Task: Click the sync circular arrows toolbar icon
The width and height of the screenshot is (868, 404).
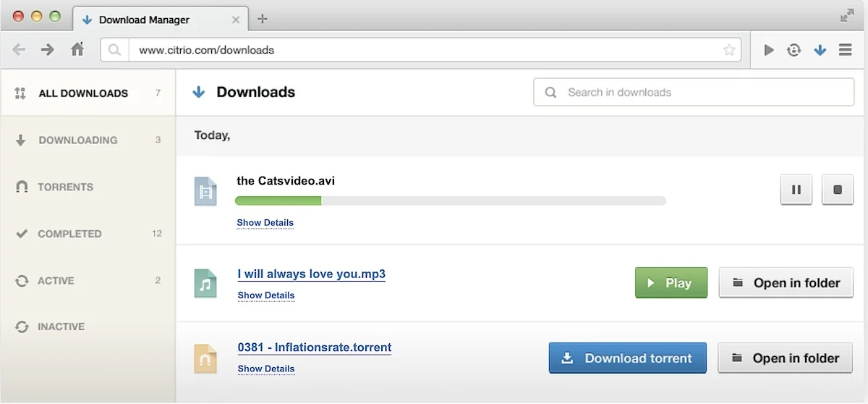Action: coord(794,50)
